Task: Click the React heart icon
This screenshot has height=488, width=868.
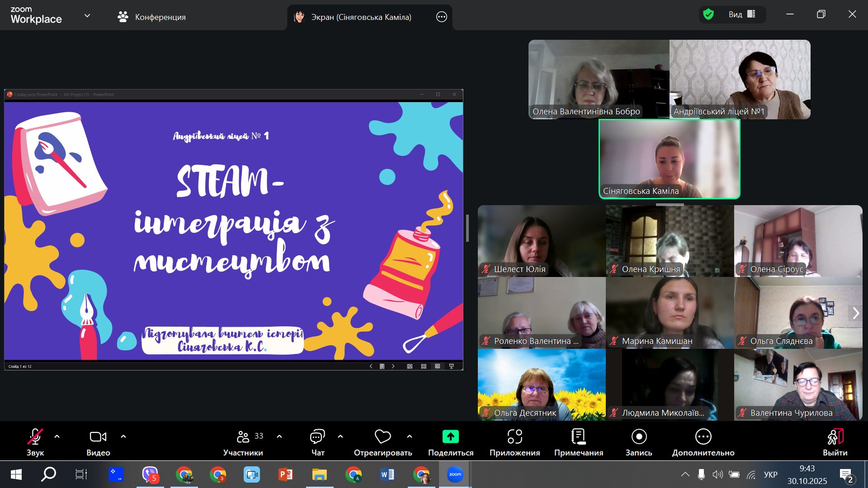Action: (x=382, y=437)
